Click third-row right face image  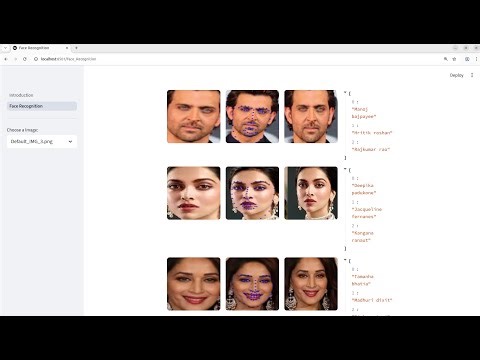point(311,284)
